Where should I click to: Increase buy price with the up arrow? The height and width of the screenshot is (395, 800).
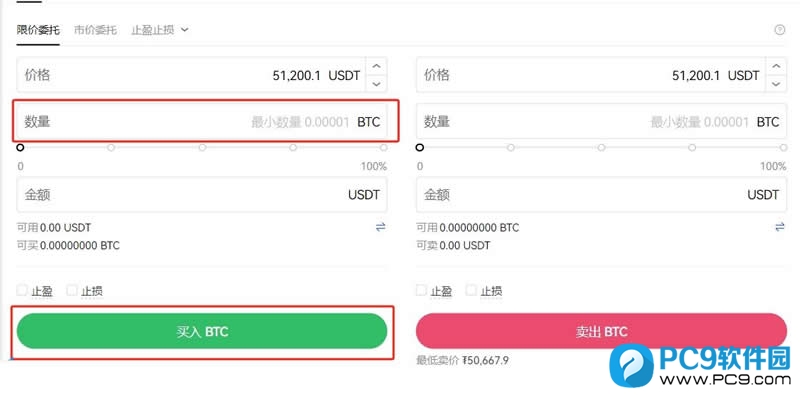pyautogui.click(x=377, y=66)
